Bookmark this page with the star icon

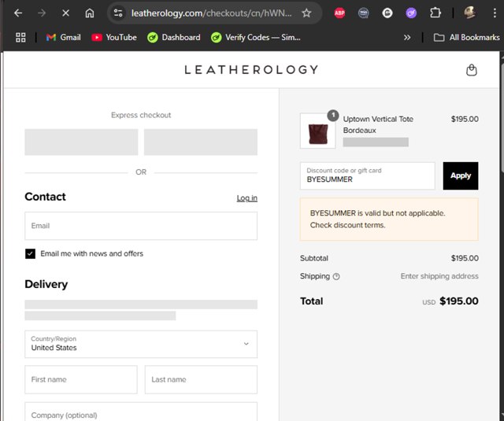[x=306, y=13]
